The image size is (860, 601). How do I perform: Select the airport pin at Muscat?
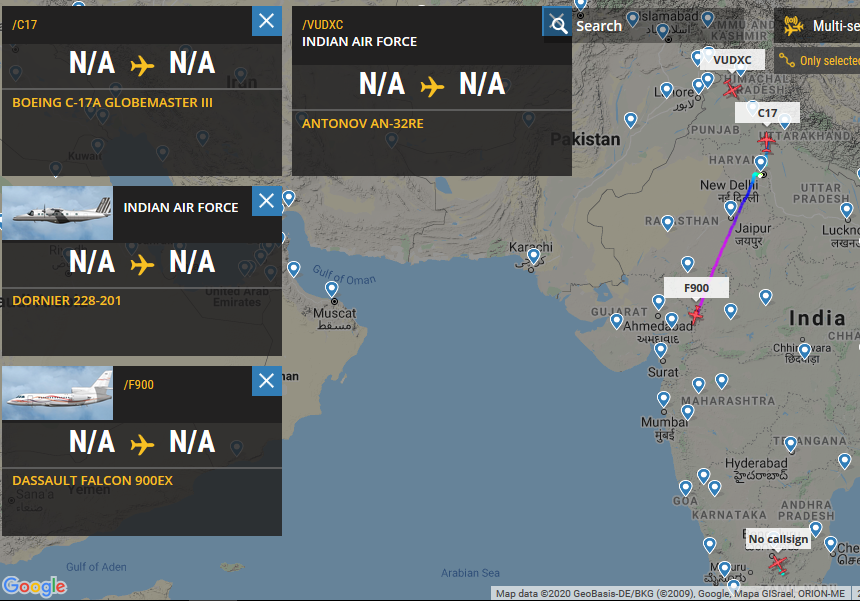point(331,288)
